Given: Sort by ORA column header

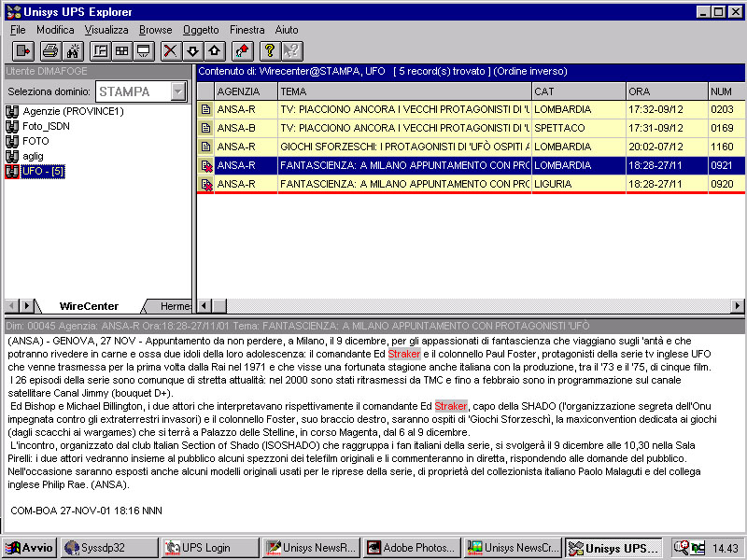Looking at the screenshot, I should [667, 91].
